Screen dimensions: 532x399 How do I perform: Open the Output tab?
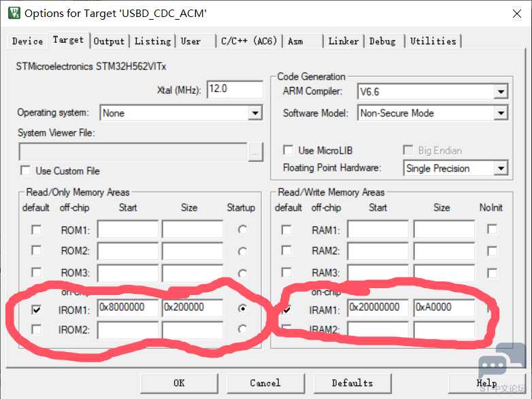click(x=109, y=41)
